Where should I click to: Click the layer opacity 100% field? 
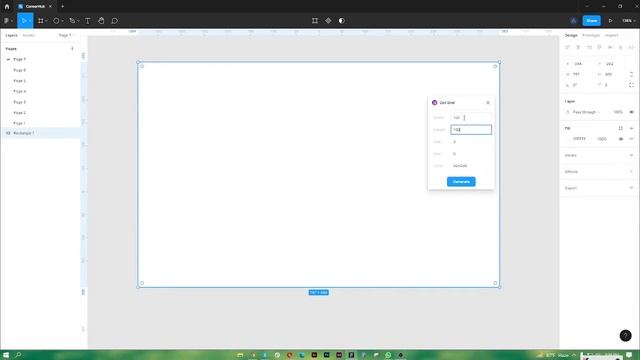618,112
